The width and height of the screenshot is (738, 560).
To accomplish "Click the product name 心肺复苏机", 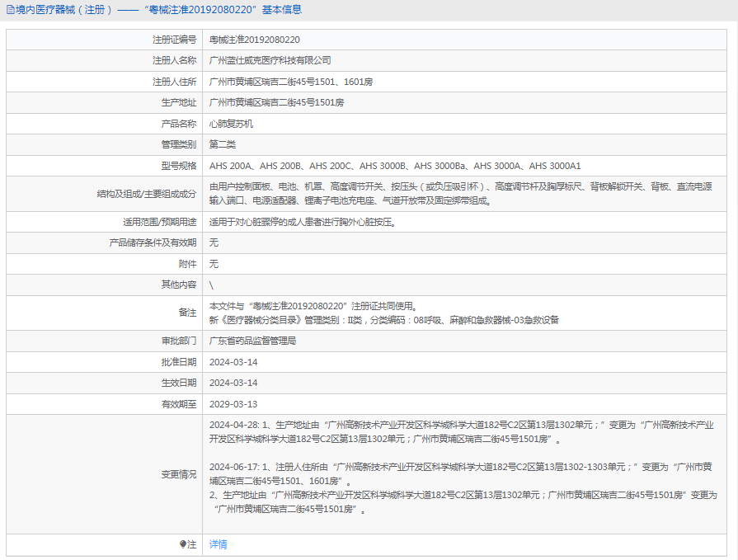I will 233,123.
